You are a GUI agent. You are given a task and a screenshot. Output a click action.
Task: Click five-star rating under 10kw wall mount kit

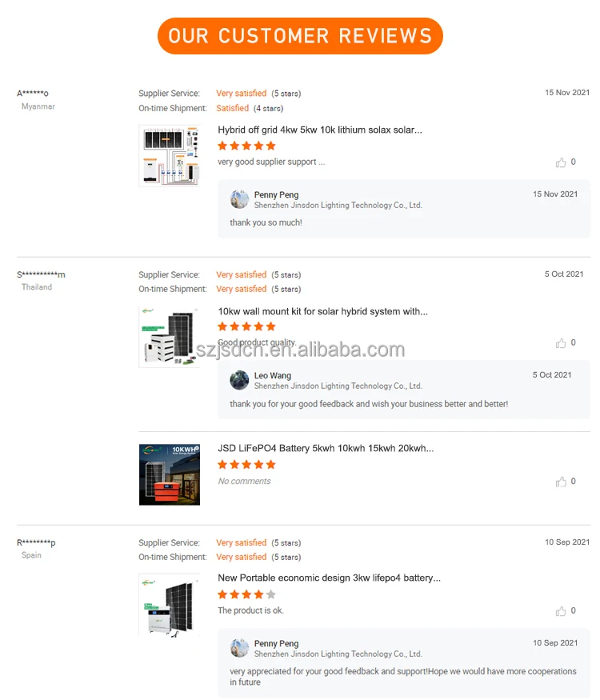(246, 326)
